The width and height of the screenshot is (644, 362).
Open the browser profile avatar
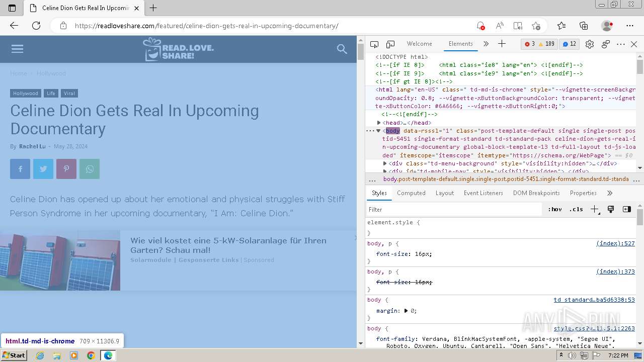click(x=607, y=26)
